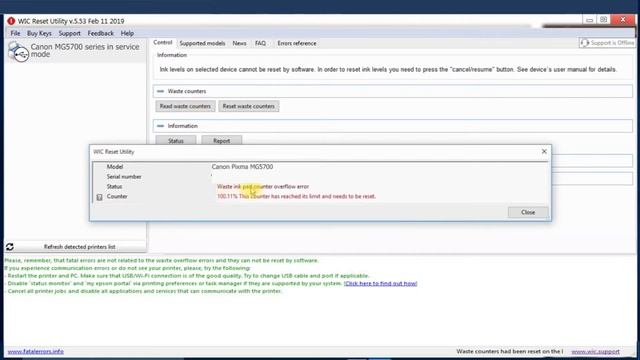Image resolution: width=640 pixels, height=360 pixels.
Task: Open the 'Click here to find out how' link
Action: pos(380,283)
